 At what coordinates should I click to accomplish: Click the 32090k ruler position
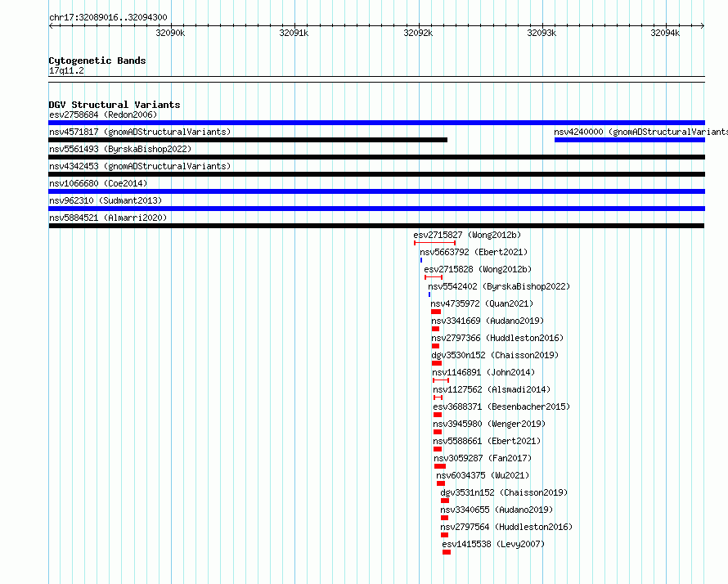[x=170, y=33]
